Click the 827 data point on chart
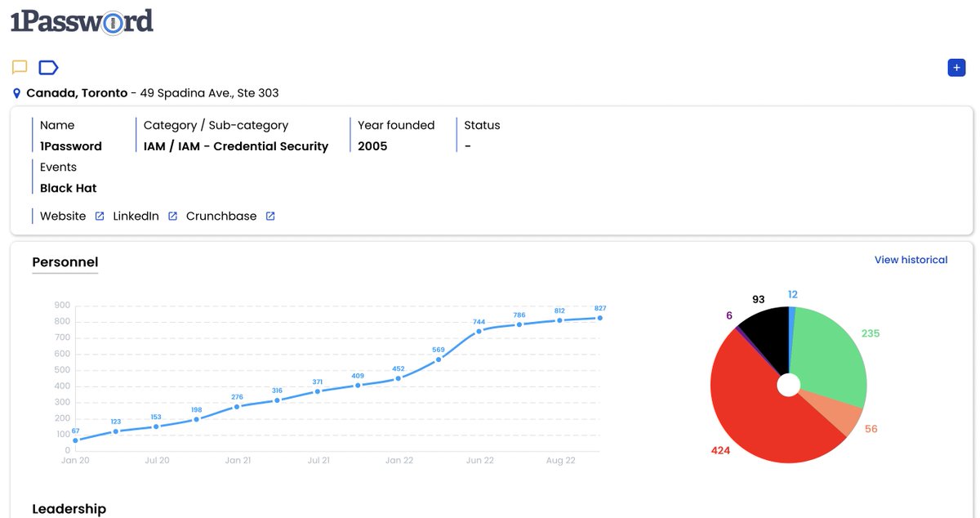980x518 pixels. [x=600, y=318]
